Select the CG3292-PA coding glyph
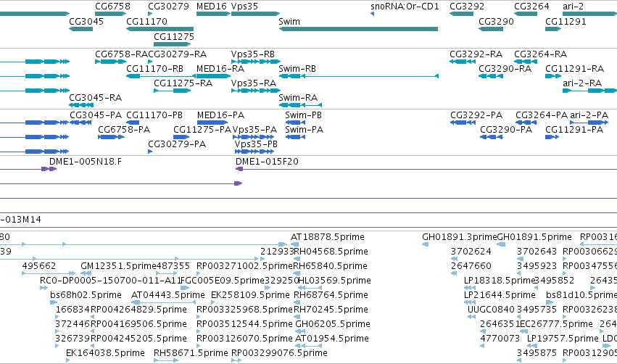This screenshot has width=617, height=364. tap(463, 123)
